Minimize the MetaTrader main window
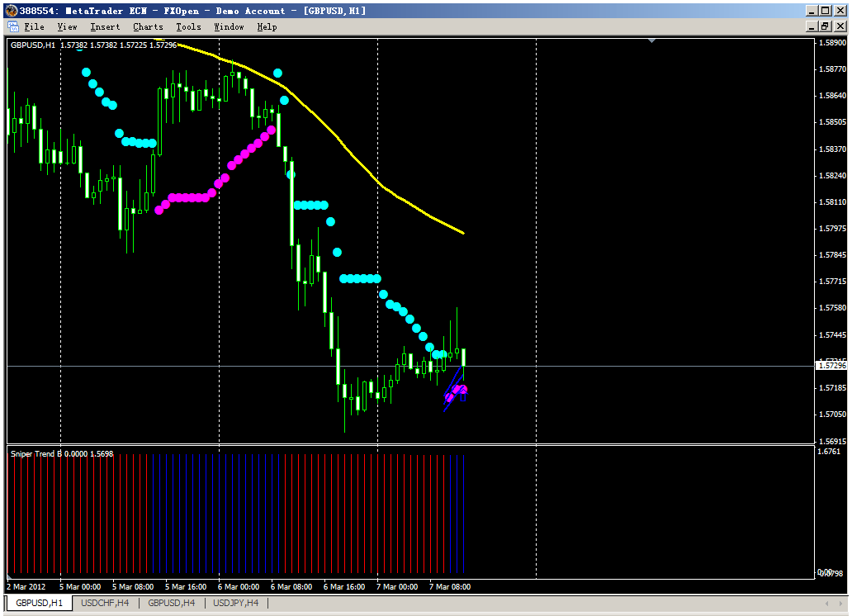Screen dimensions: 852x616 tap(812, 11)
